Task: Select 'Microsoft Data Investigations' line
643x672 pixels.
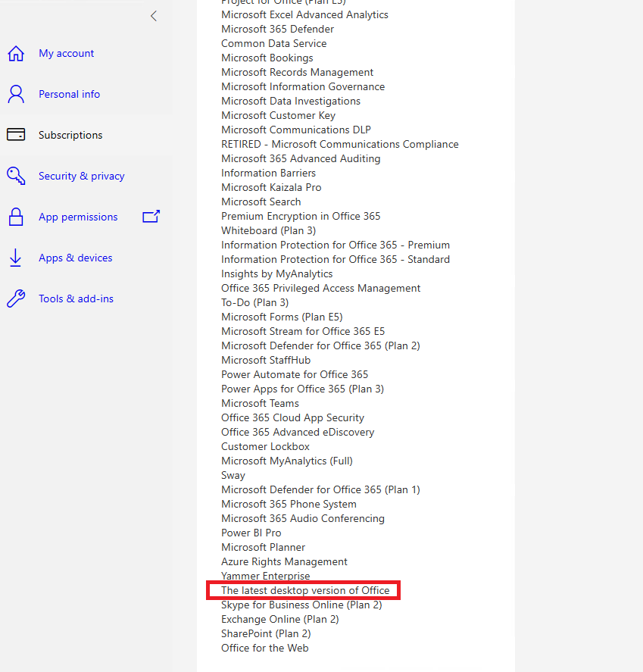Action: [291, 102]
